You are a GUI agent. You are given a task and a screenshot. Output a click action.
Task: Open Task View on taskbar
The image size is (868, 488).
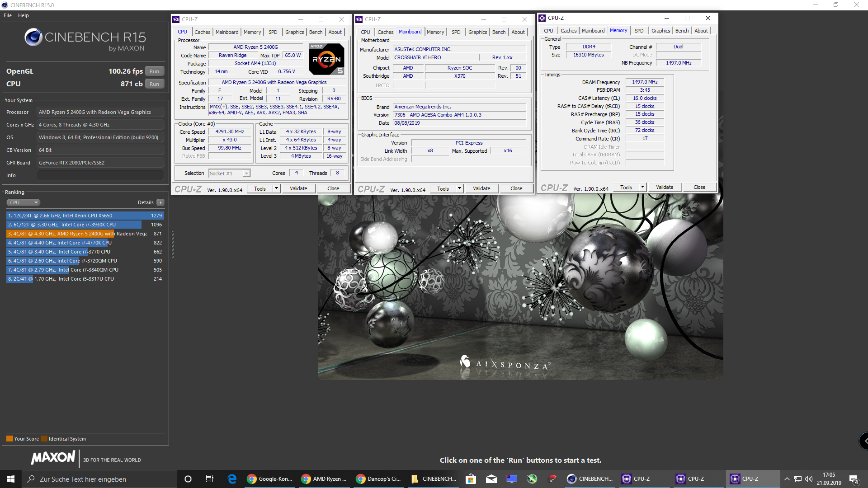(209, 479)
